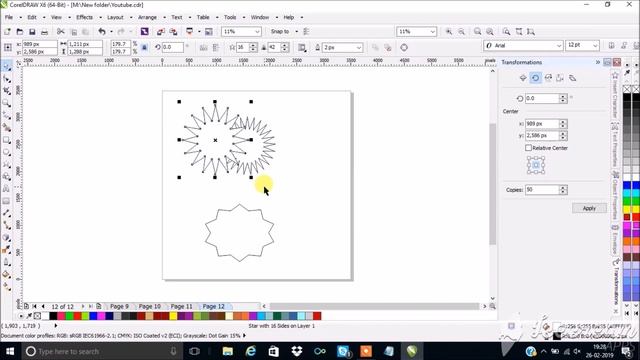The width and height of the screenshot is (640, 360).
Task: Click the zoom in magnifier icon
Action: point(449,31)
